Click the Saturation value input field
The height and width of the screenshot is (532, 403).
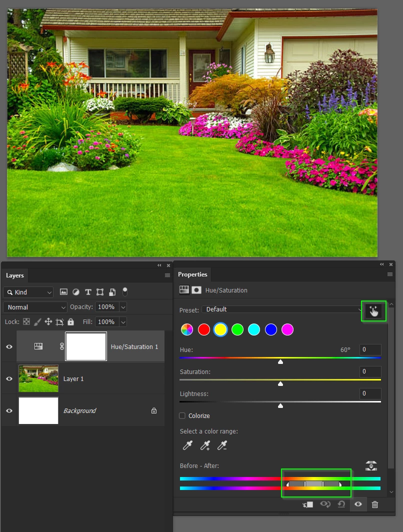370,371
